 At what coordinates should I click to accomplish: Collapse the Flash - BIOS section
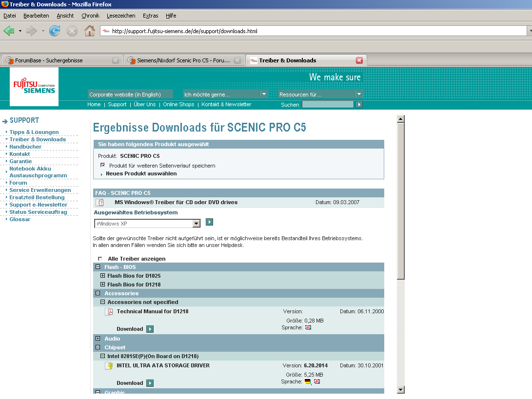98,267
